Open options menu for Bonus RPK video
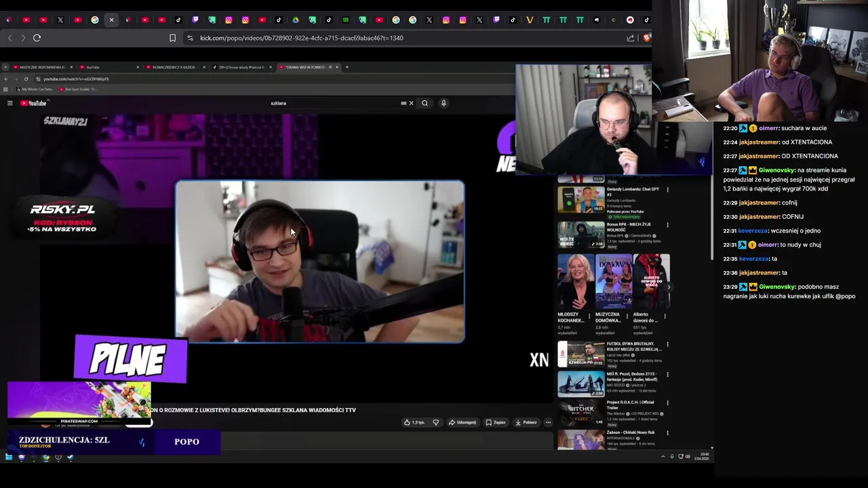 667,225
